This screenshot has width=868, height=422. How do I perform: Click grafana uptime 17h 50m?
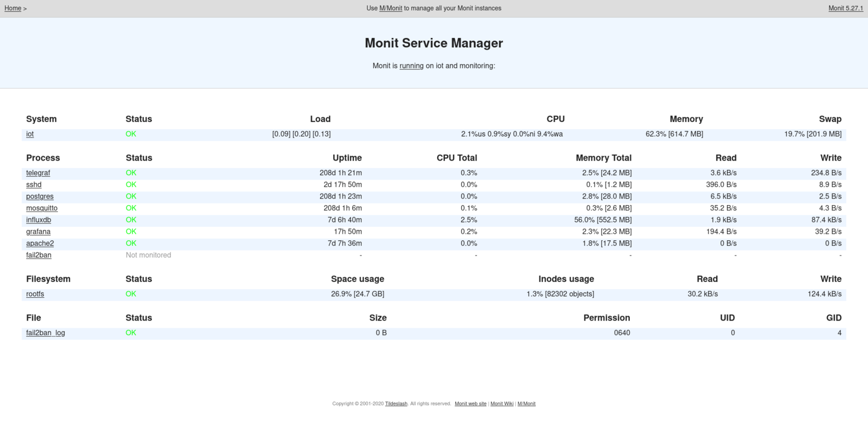348,232
